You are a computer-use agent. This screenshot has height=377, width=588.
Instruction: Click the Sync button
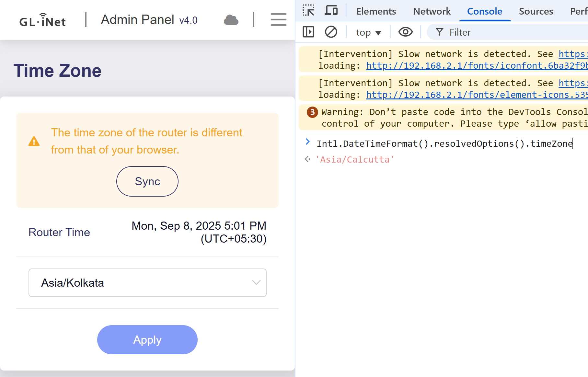[147, 181]
